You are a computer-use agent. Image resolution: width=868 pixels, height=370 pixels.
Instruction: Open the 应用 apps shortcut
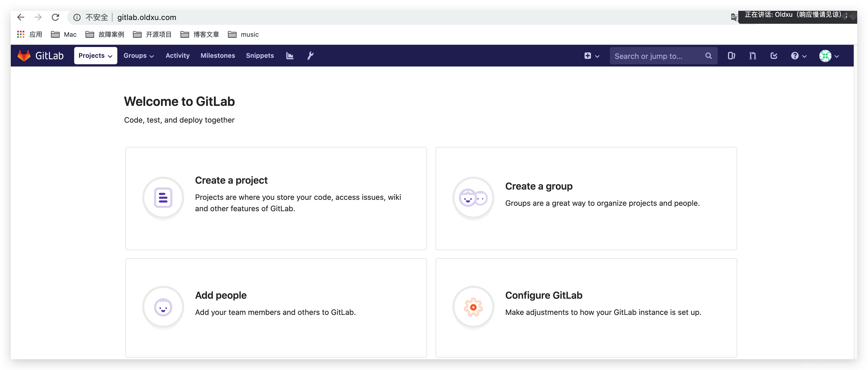click(29, 34)
